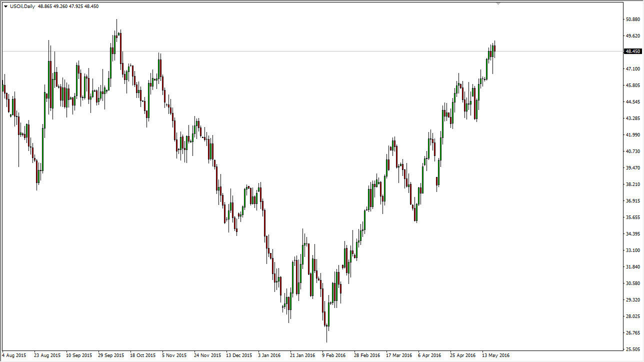644x362 pixels.
Task: Click the small triangle beside USOil,Daily
Action: [5, 6]
